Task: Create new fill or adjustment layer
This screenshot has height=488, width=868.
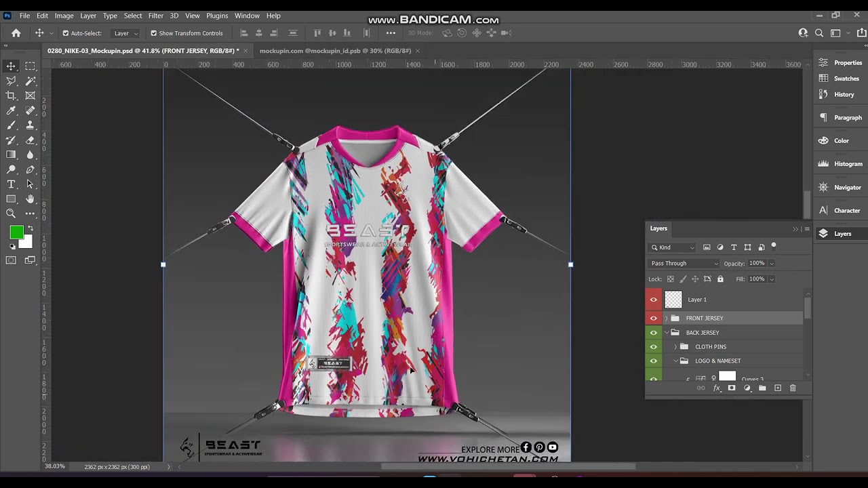Action: [747, 388]
